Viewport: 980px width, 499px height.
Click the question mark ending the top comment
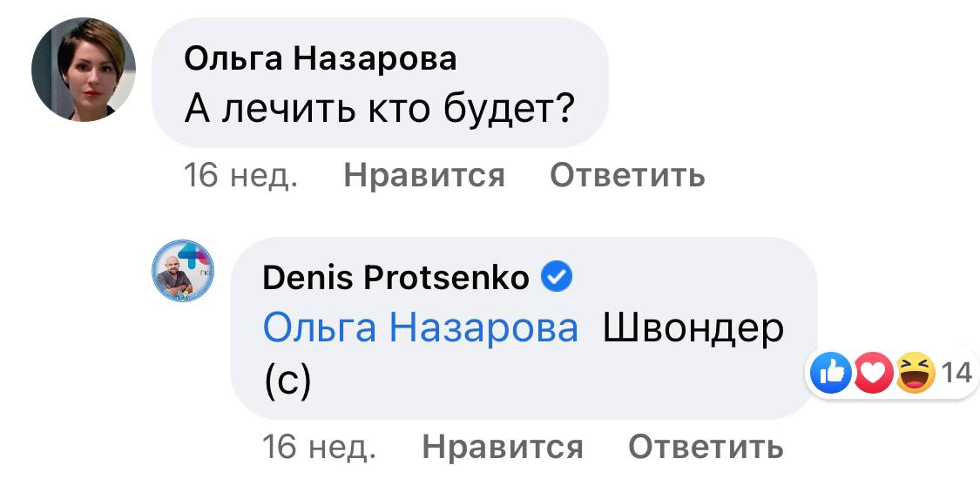tap(564, 110)
